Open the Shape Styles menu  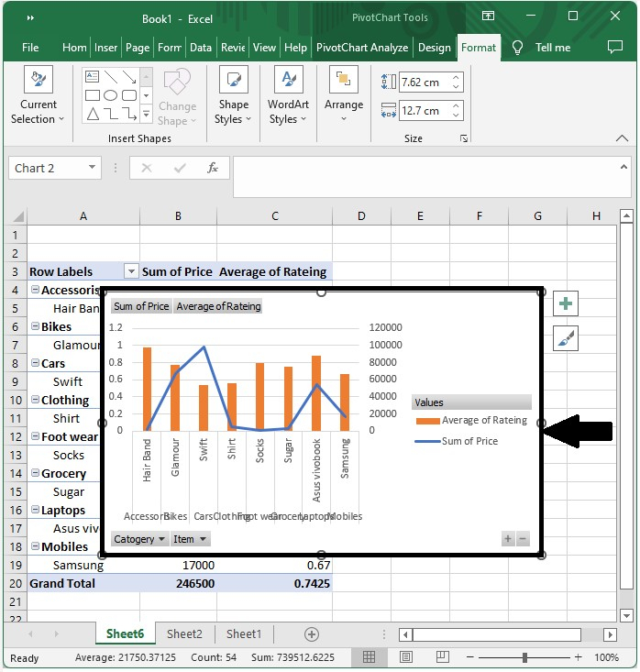[233, 95]
